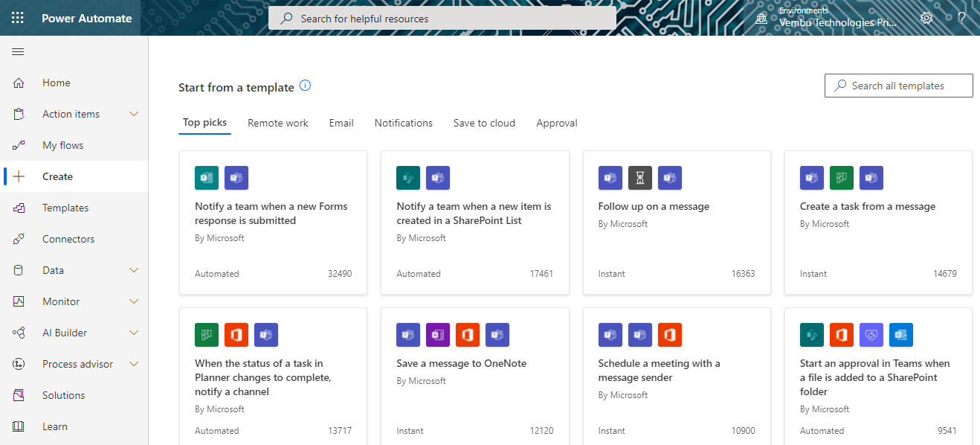Image resolution: width=980 pixels, height=445 pixels.
Task: Switch to the Approval tab
Action: coord(557,123)
